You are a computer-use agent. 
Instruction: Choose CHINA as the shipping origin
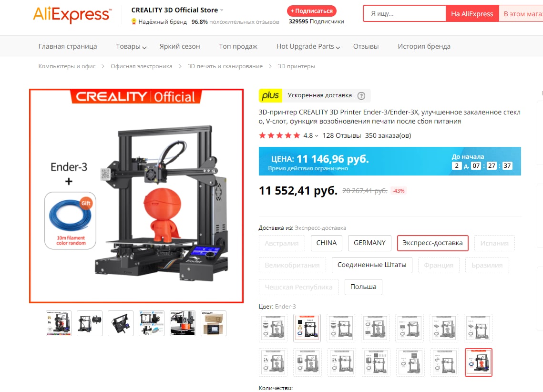pyautogui.click(x=326, y=243)
